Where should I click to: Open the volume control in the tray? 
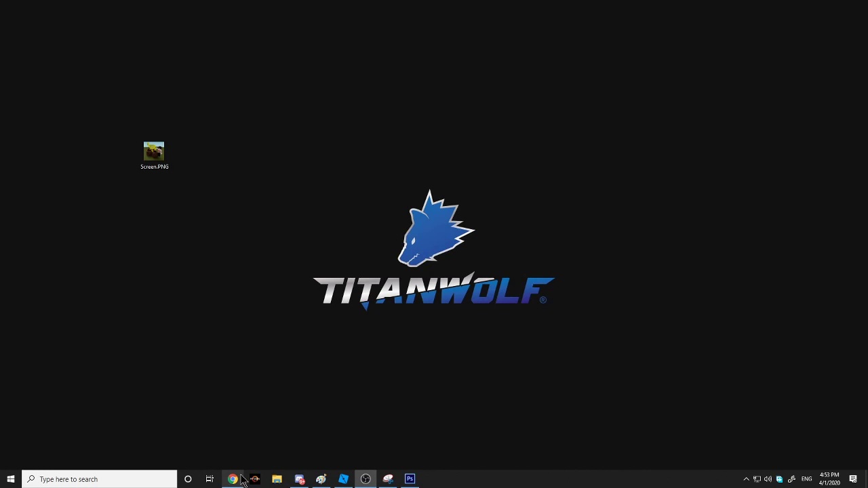point(768,479)
